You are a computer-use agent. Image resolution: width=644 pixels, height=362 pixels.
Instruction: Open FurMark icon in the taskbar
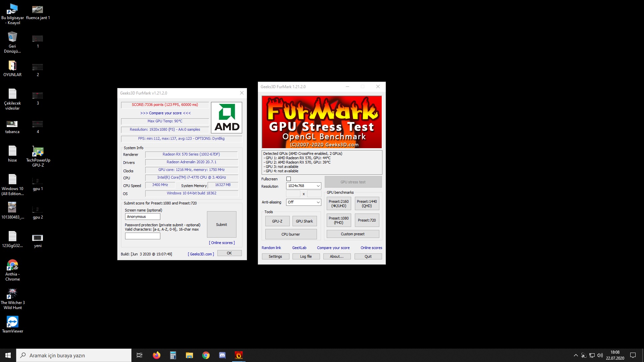(x=238, y=355)
